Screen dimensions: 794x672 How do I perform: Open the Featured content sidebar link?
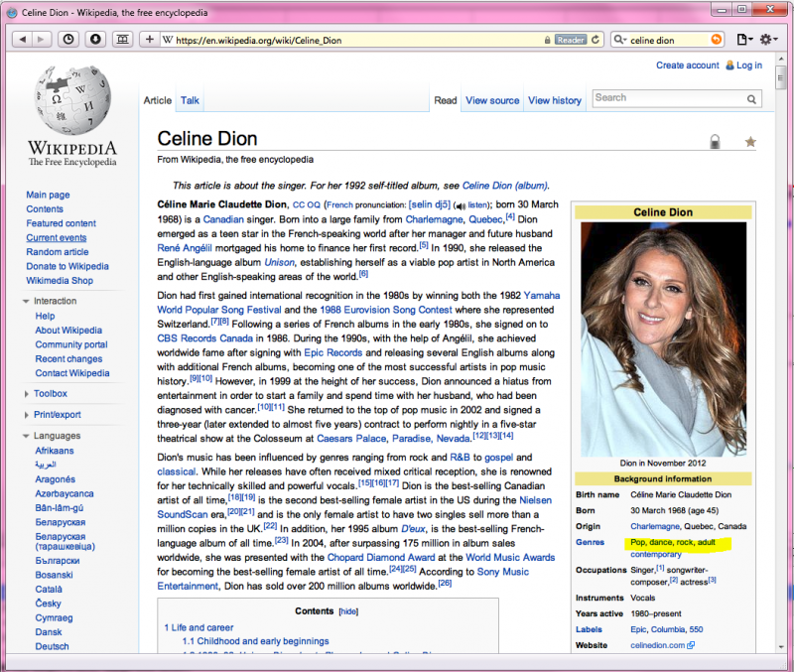(62, 223)
